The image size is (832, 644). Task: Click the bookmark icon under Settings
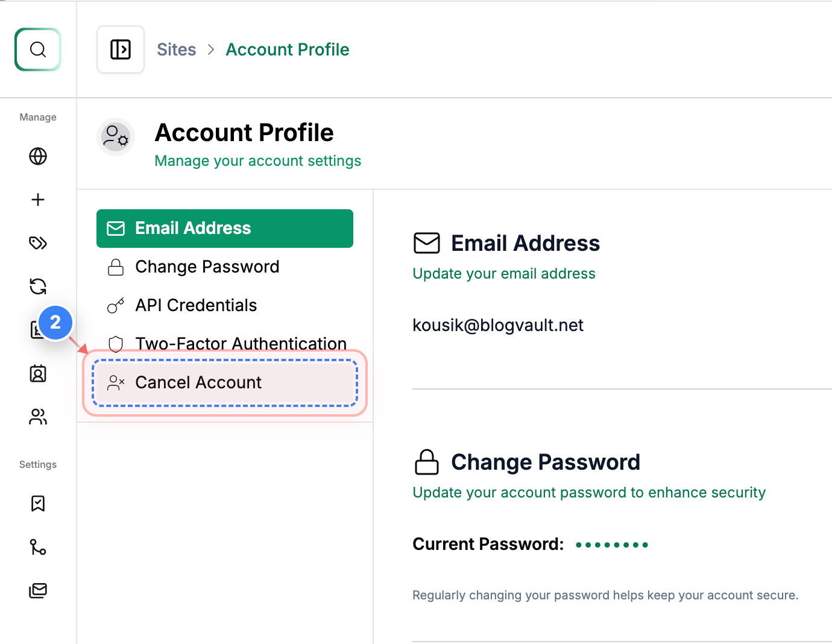37,504
